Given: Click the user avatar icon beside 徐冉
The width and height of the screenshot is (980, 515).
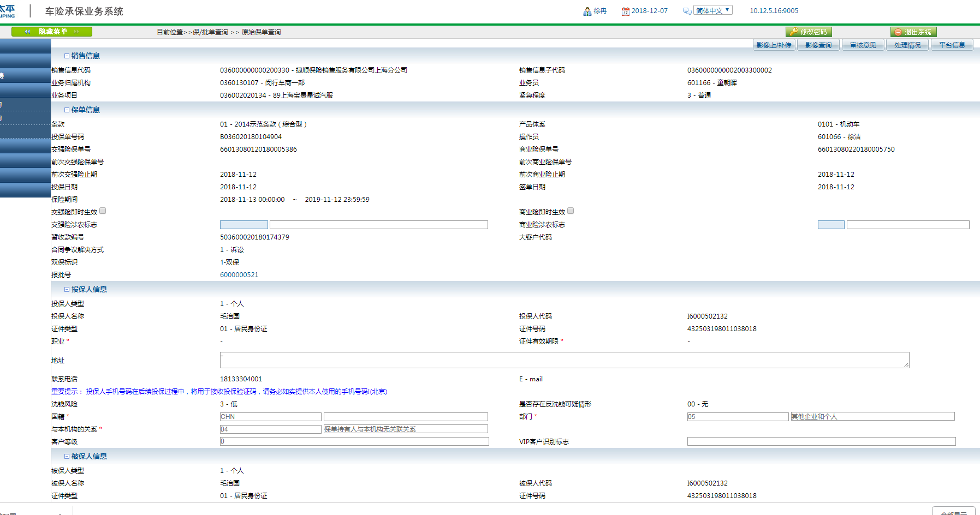Looking at the screenshot, I should pyautogui.click(x=587, y=11).
